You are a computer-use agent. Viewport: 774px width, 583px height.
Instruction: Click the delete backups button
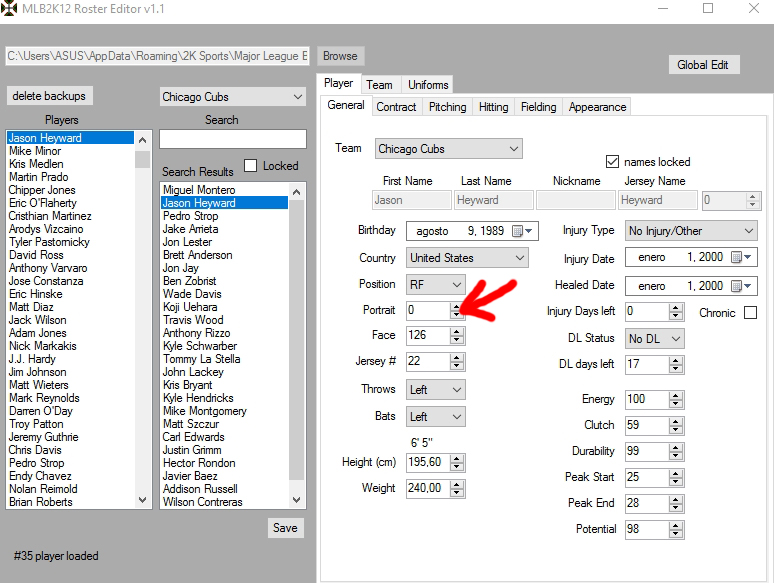coord(49,96)
